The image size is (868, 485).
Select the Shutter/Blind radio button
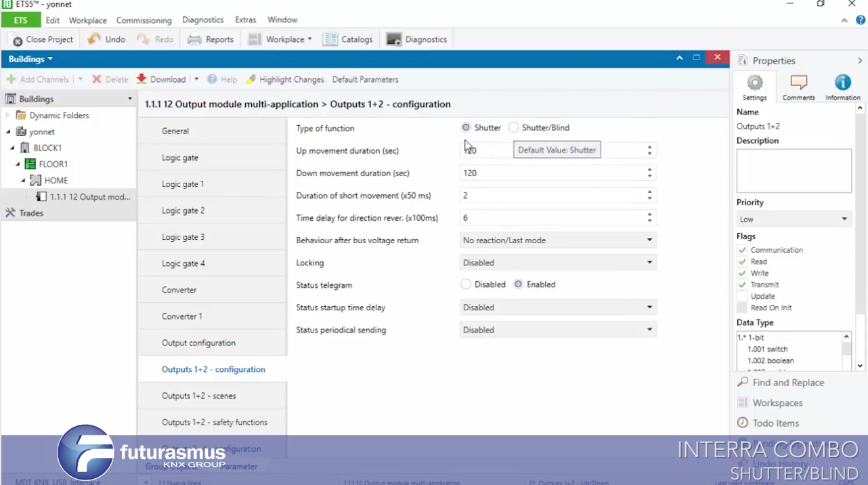[x=514, y=127]
